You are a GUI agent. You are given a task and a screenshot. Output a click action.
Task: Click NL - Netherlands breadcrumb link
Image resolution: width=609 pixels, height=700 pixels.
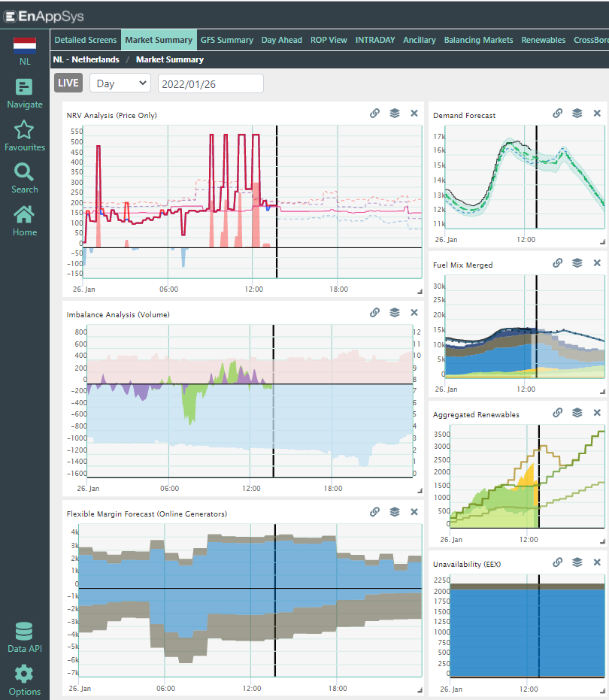[86, 59]
